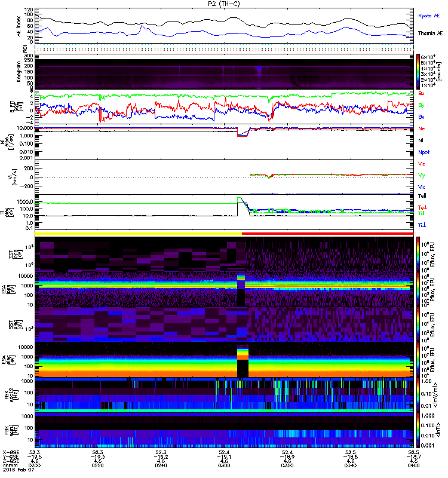
Task: Select the Kyoto AE legend label
Action: (x=429, y=16)
